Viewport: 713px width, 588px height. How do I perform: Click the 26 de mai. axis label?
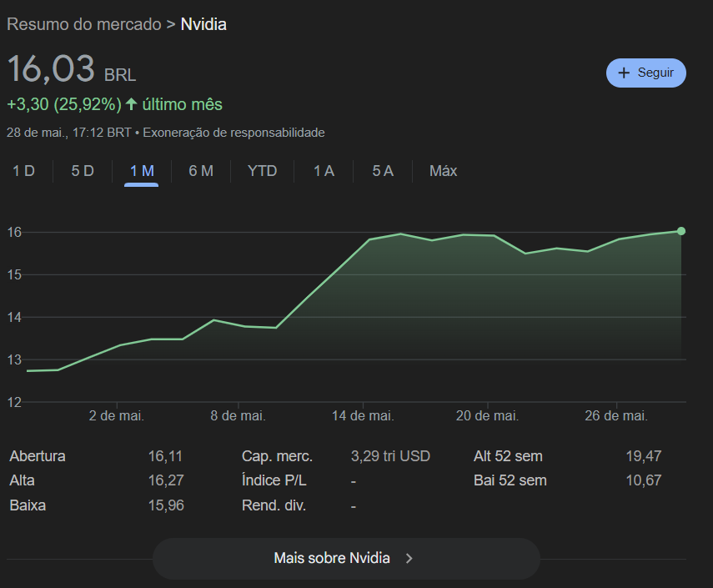point(616,415)
